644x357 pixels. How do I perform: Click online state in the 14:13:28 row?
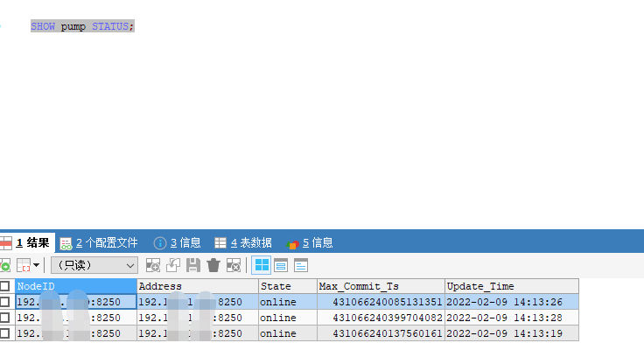(288, 318)
